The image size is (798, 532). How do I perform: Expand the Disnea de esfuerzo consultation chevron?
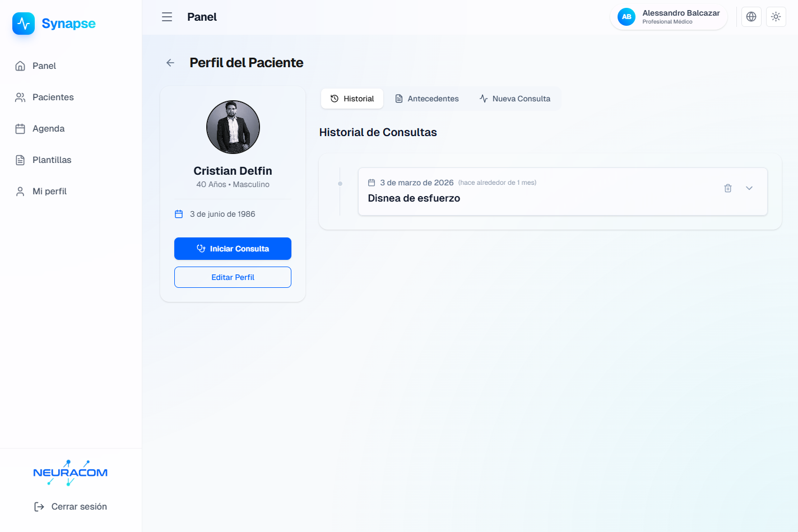[x=749, y=188]
